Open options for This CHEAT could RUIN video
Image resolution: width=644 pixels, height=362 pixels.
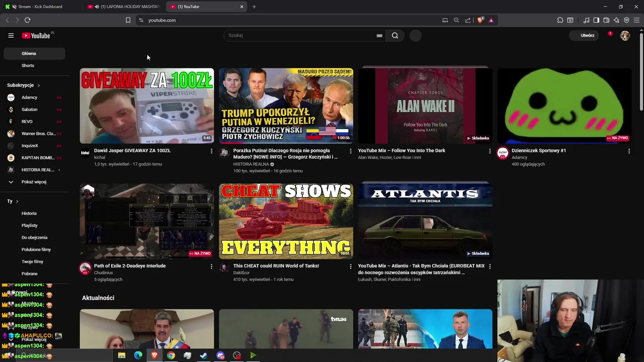tap(351, 266)
